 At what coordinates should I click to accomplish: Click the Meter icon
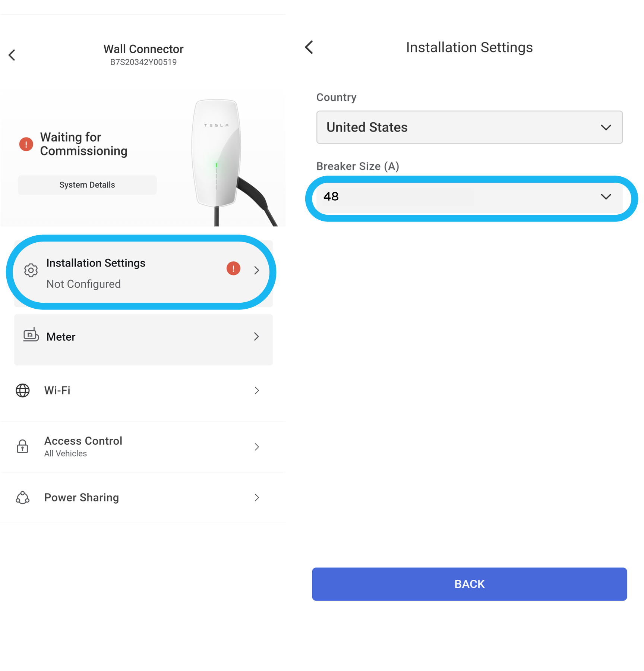coord(31,335)
